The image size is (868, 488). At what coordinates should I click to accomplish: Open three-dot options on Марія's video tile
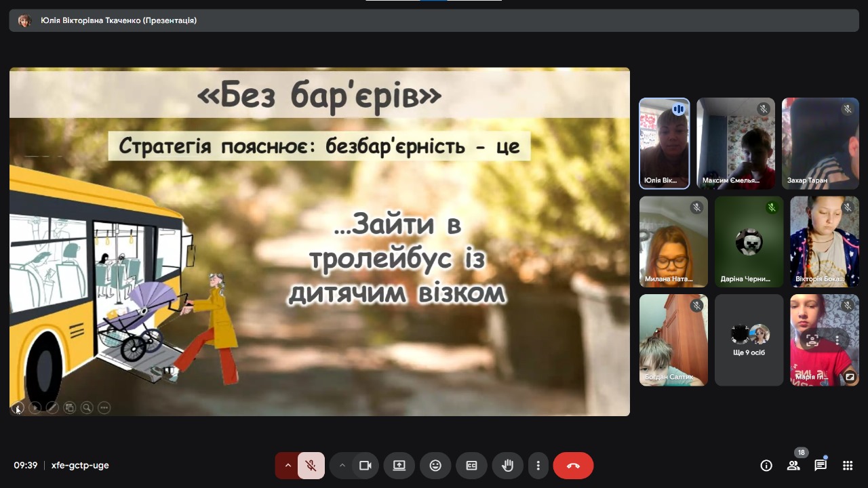click(x=838, y=340)
